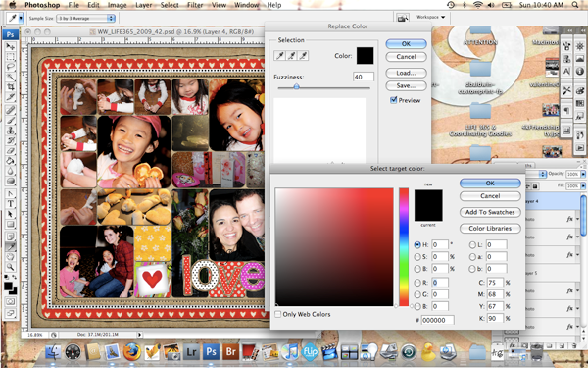Click the Add to Sample eyedropper
This screenshot has height=368, width=588.
pyautogui.click(x=291, y=56)
